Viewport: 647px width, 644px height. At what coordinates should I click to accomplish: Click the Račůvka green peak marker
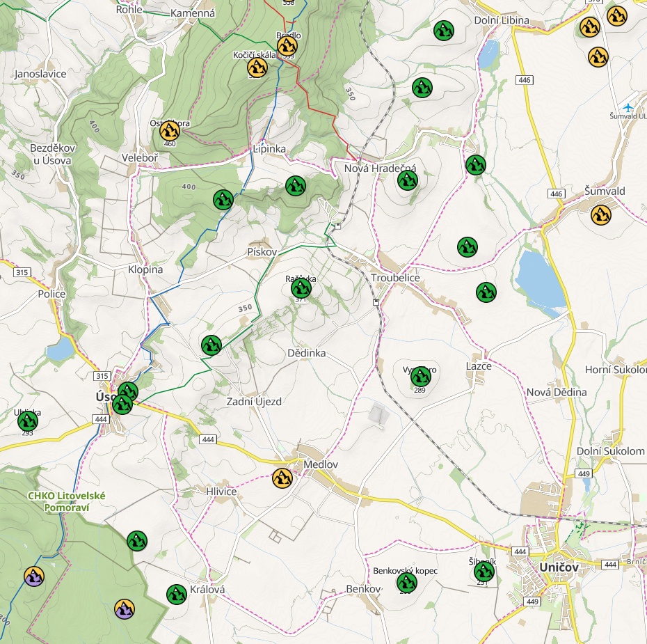point(301,288)
